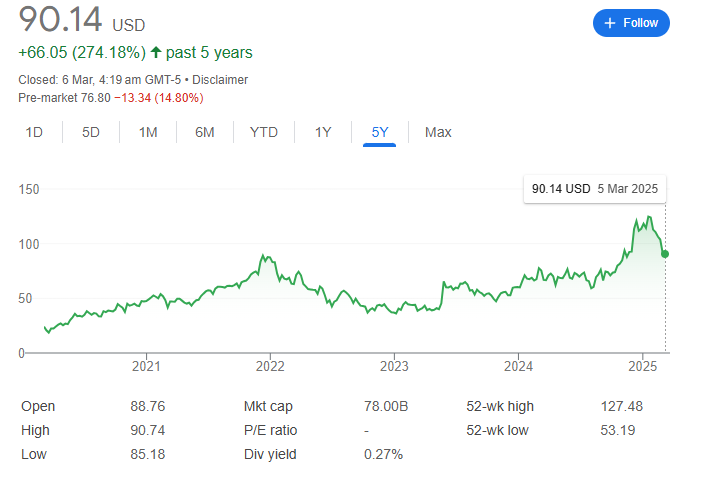Screen dimensions: 702x478
Task: Click the green up arrow icon
Action: click(156, 52)
